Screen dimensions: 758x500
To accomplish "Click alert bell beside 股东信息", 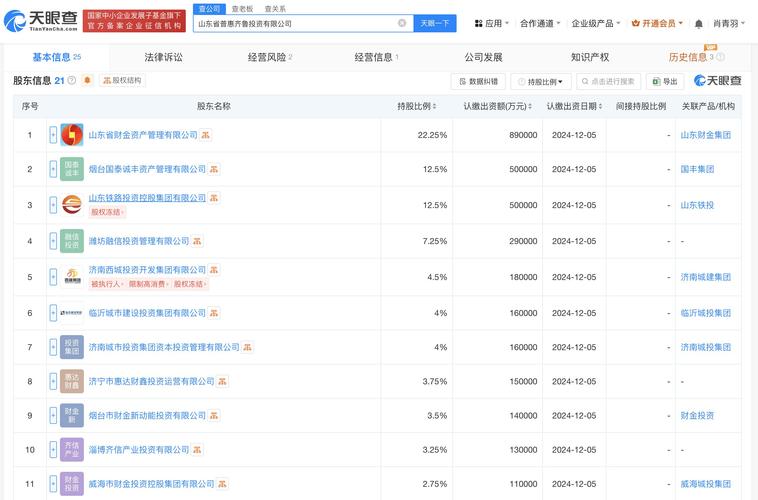I will (87, 80).
